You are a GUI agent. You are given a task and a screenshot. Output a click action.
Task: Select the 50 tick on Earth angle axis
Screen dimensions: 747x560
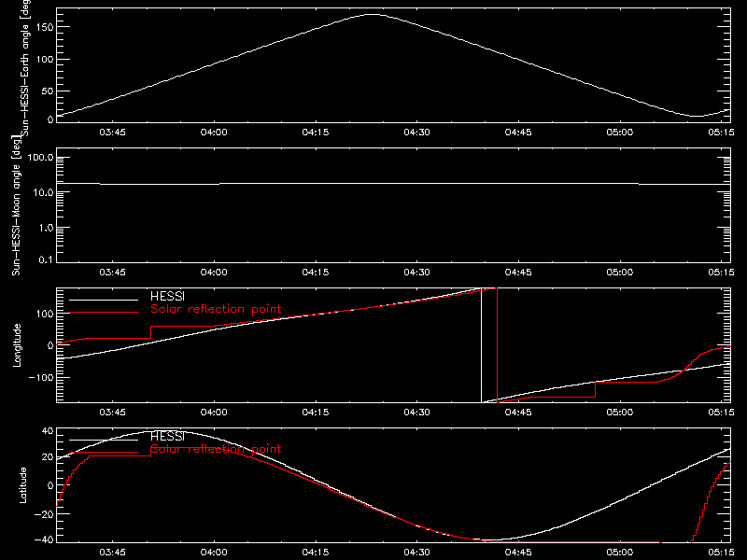tap(48, 91)
